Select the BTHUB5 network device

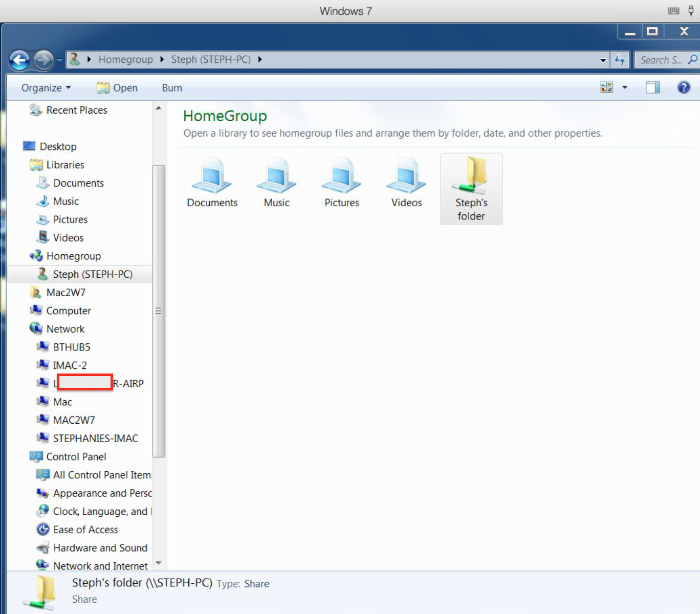click(x=63, y=347)
